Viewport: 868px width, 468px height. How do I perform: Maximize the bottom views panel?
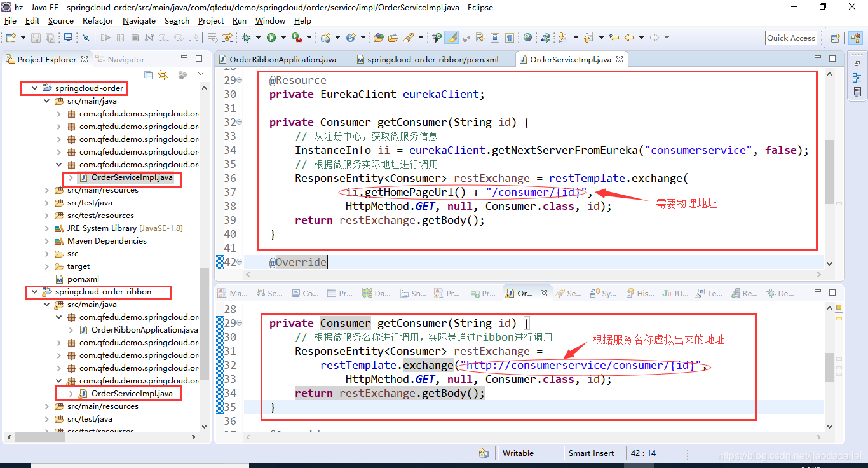tap(833, 292)
